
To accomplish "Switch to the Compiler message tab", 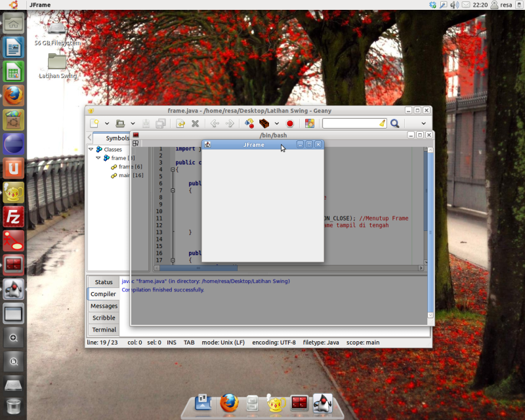I will (103, 294).
